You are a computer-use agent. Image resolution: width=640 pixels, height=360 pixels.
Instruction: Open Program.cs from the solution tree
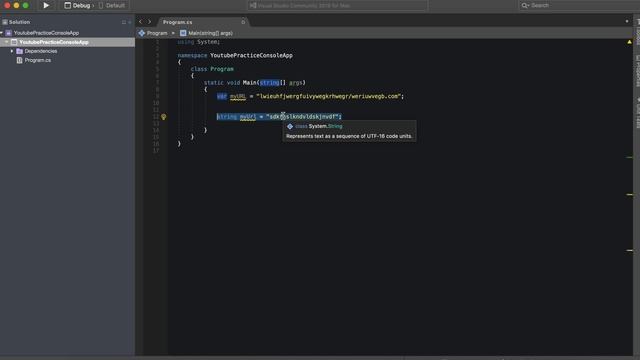tap(38, 60)
